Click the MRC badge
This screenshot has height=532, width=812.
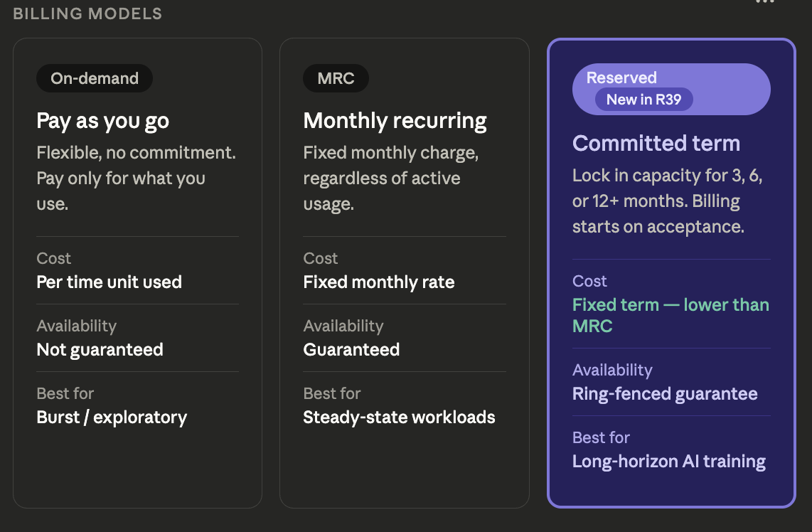(336, 79)
